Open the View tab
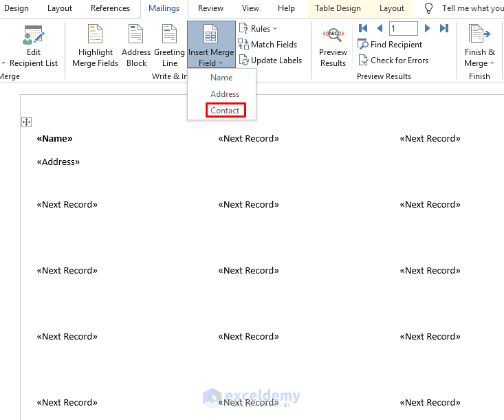Screen dimensions: 504x420 point(250,8)
